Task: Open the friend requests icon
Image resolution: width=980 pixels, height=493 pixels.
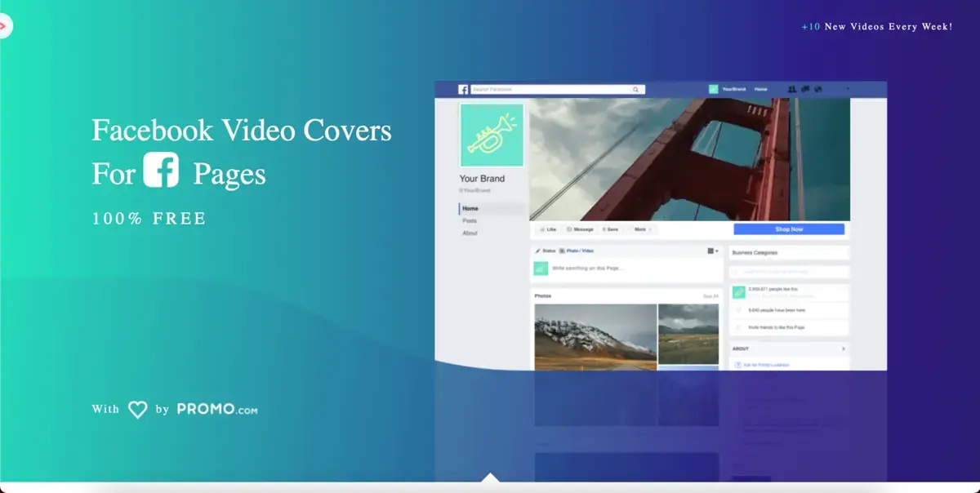Action: (792, 89)
